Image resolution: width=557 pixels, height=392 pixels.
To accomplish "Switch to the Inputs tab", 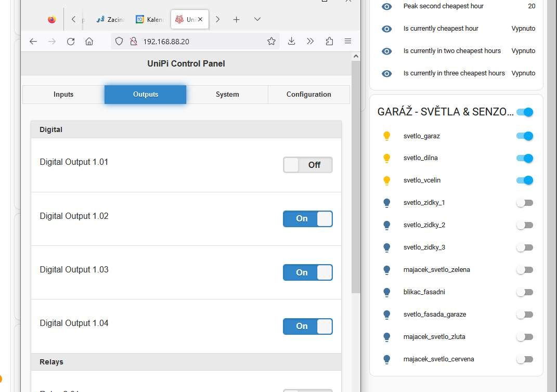I will [63, 95].
